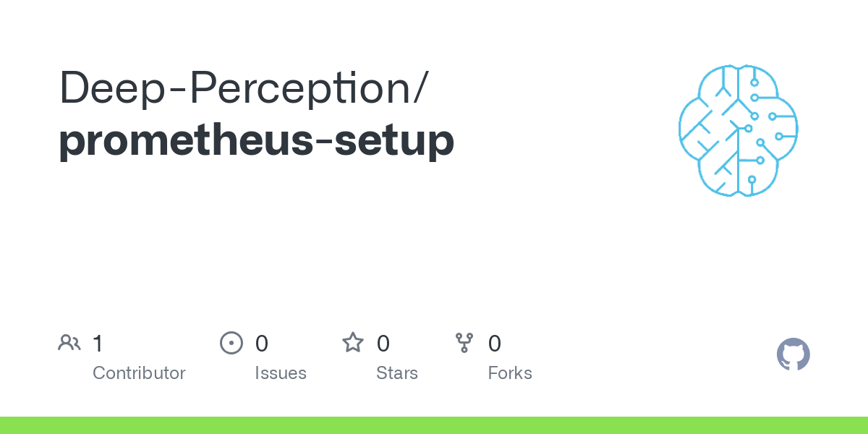
Task: Click the star outline icon
Action: click(x=353, y=343)
